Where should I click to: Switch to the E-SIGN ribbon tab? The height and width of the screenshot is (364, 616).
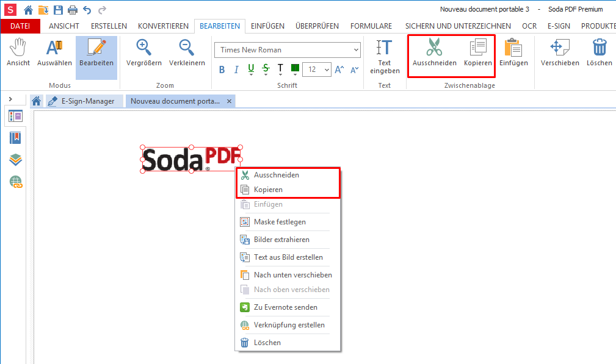(x=559, y=26)
